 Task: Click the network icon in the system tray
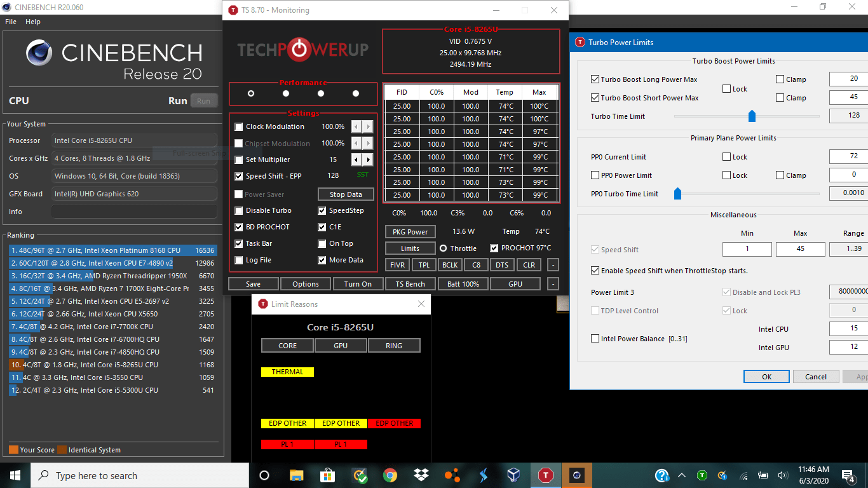click(743, 475)
